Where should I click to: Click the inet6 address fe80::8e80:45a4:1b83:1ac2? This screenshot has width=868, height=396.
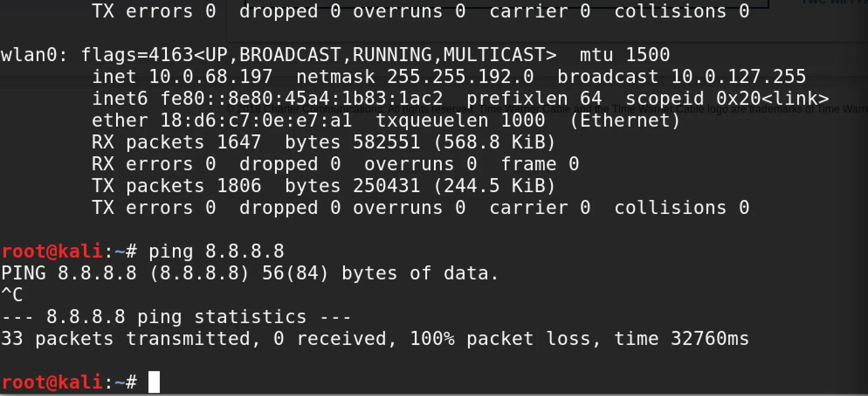click(301, 99)
